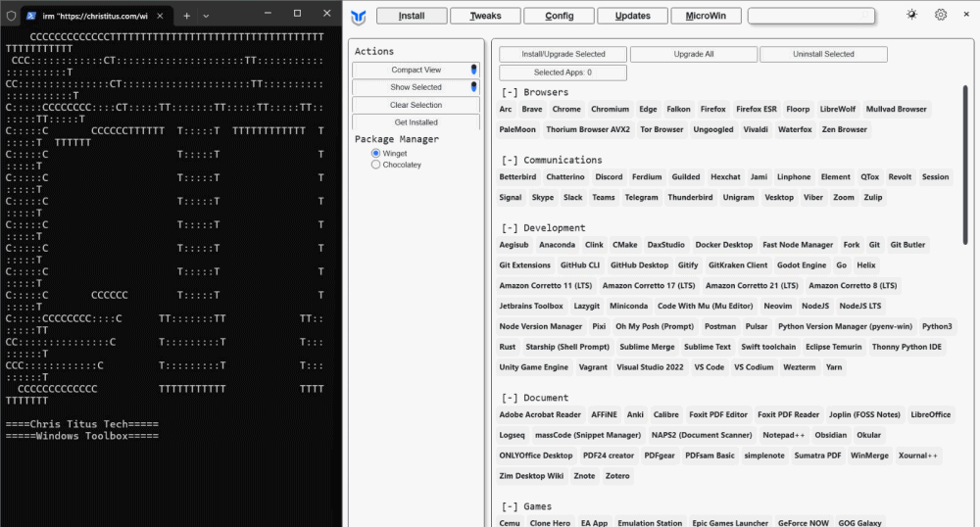Viewport: 980px width, 527px height.
Task: Select the Chocolatey package manager
Action: pyautogui.click(x=375, y=165)
